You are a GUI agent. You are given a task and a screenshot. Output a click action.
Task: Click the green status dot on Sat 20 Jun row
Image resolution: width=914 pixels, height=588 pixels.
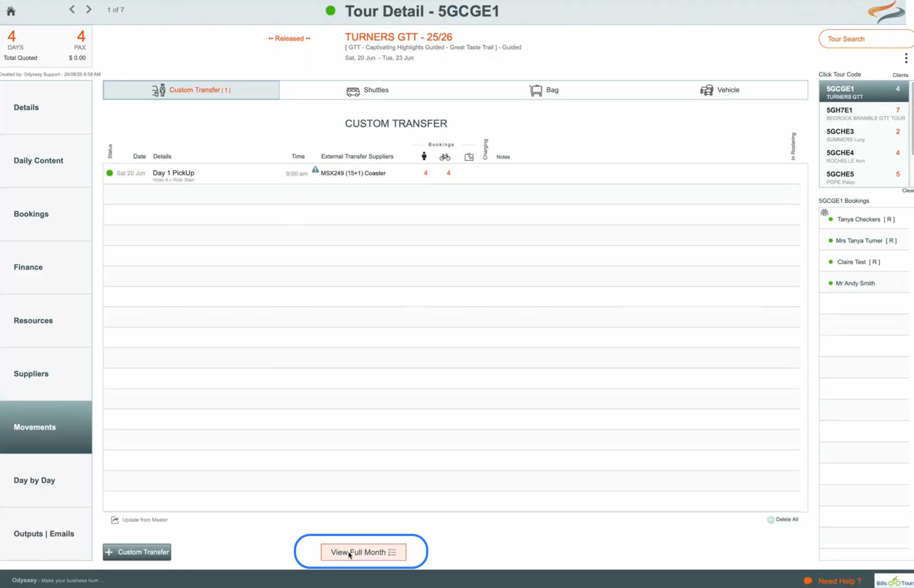pos(110,173)
